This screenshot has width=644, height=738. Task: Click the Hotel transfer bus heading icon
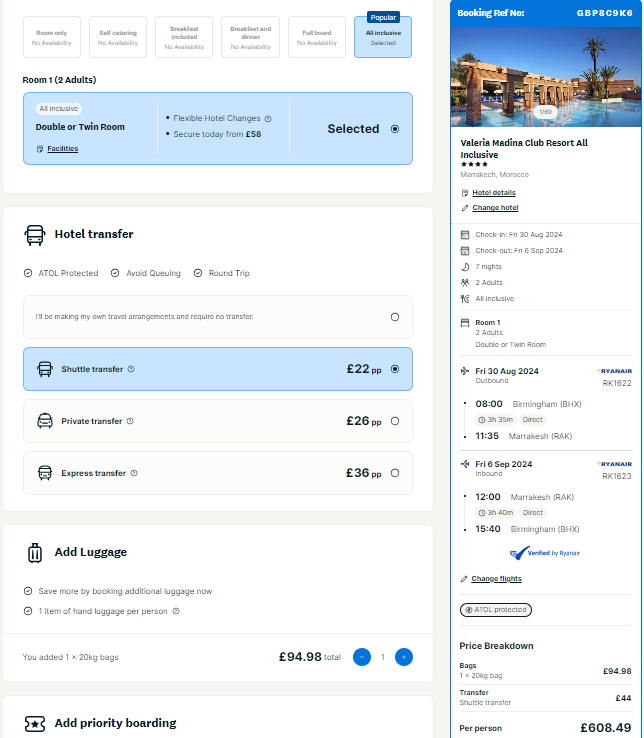[x=35, y=235]
